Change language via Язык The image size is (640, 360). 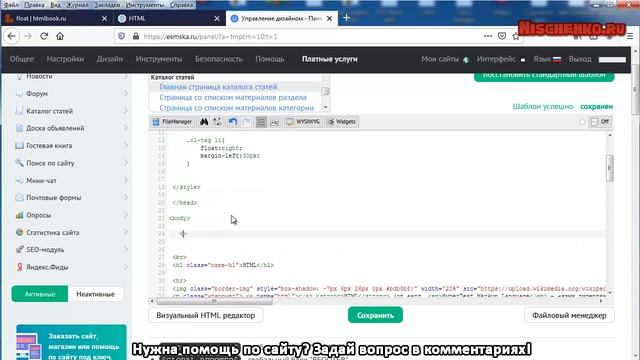pyautogui.click(x=547, y=59)
